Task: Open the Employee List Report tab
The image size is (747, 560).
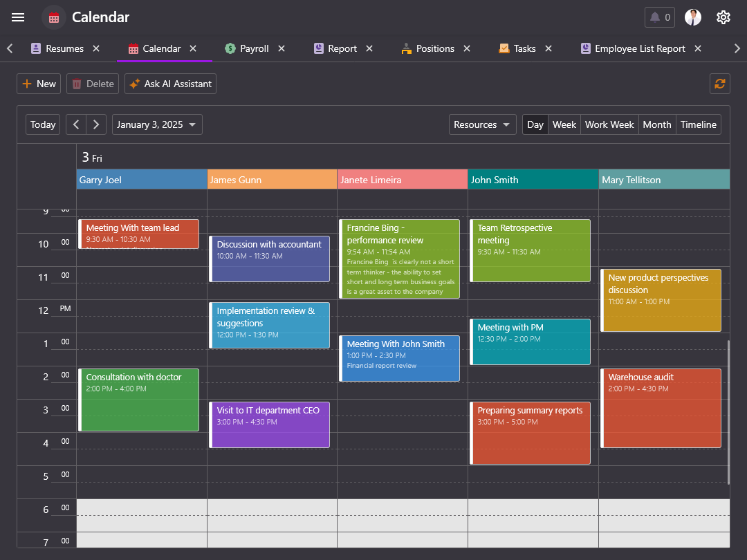Action: tap(639, 48)
